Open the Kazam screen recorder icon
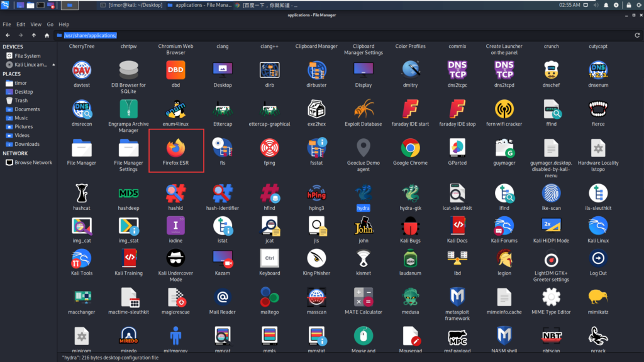The height and width of the screenshot is (362, 644). pos(222,258)
